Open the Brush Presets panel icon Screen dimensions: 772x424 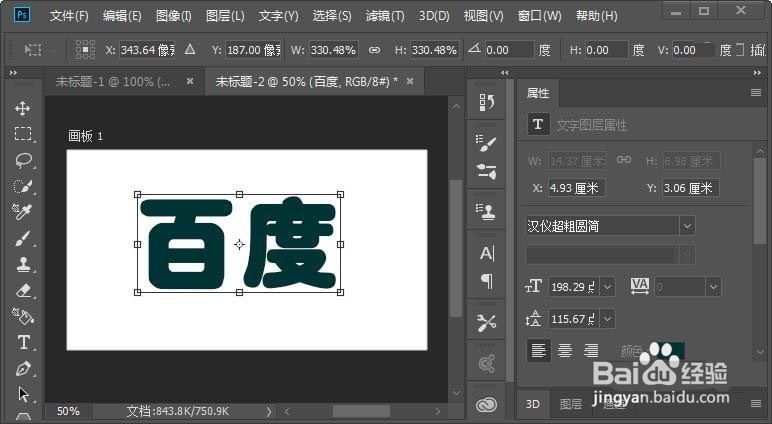click(x=486, y=172)
